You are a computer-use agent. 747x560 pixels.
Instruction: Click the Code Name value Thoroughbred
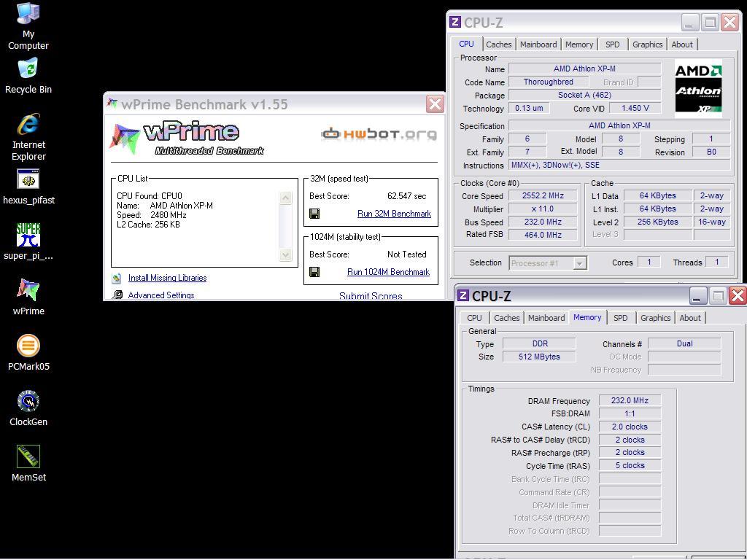point(549,82)
